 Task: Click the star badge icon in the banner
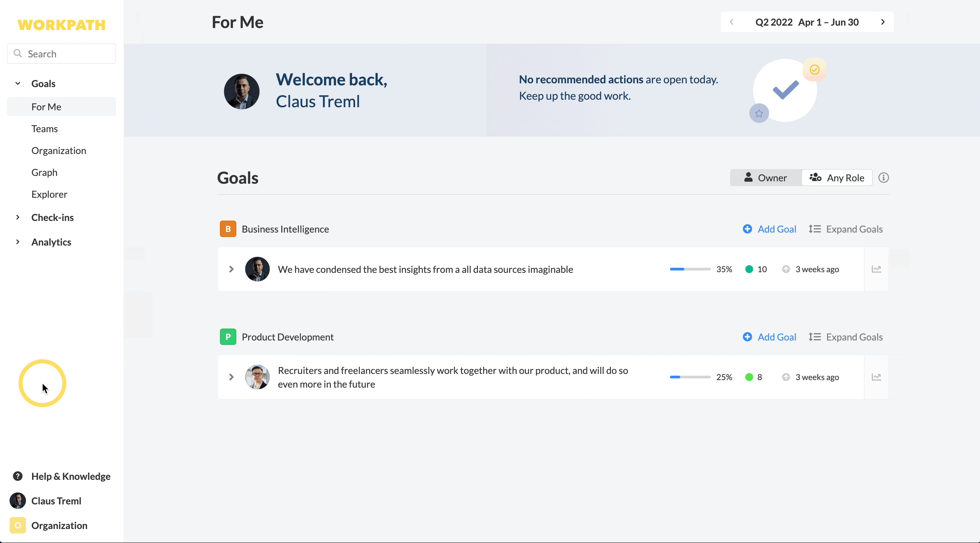click(x=759, y=113)
